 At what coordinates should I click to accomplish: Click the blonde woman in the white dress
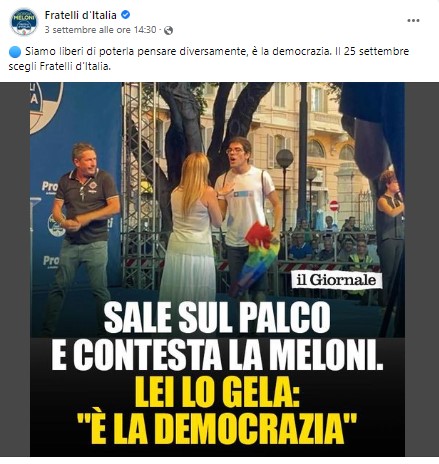click(193, 228)
